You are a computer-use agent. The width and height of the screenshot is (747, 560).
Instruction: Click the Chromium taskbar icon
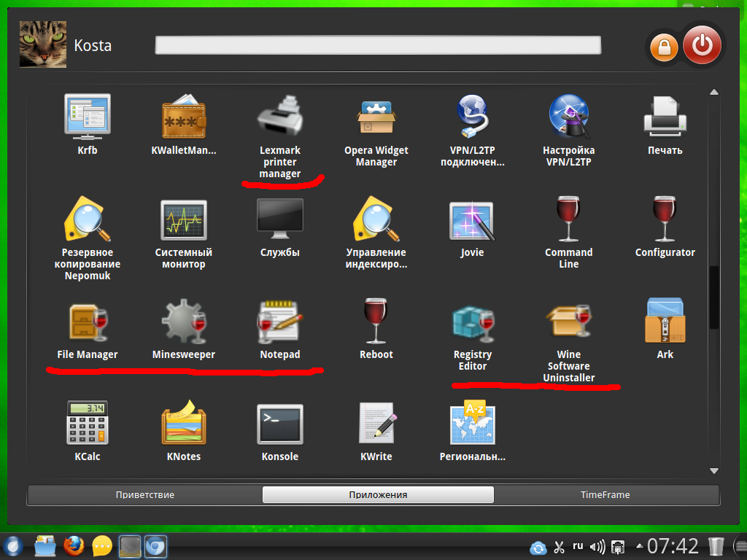(155, 546)
